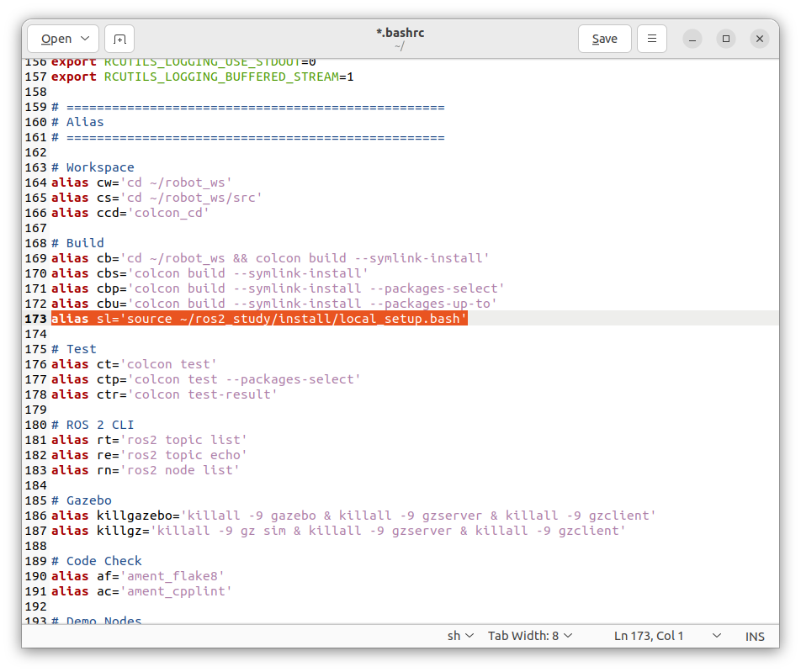Click the alias ctp colcon test line
This screenshot has height=672, width=801.
206,379
